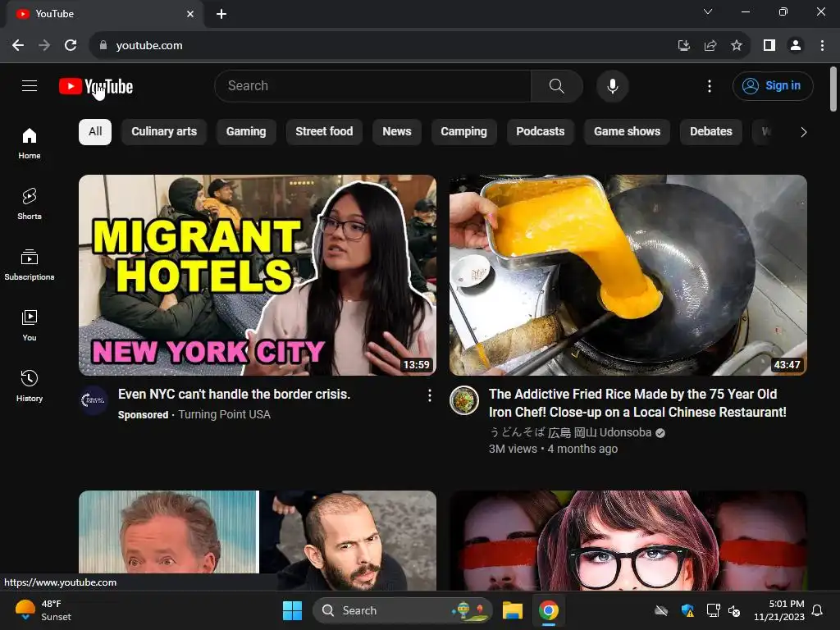Viewport: 840px width, 630px height.
Task: Click taskbar Search box
Action: point(402,610)
